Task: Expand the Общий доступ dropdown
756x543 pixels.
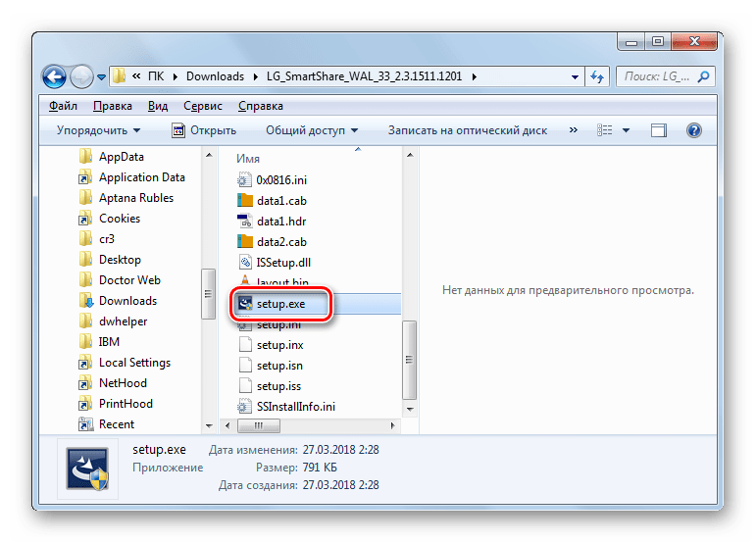Action: (312, 130)
